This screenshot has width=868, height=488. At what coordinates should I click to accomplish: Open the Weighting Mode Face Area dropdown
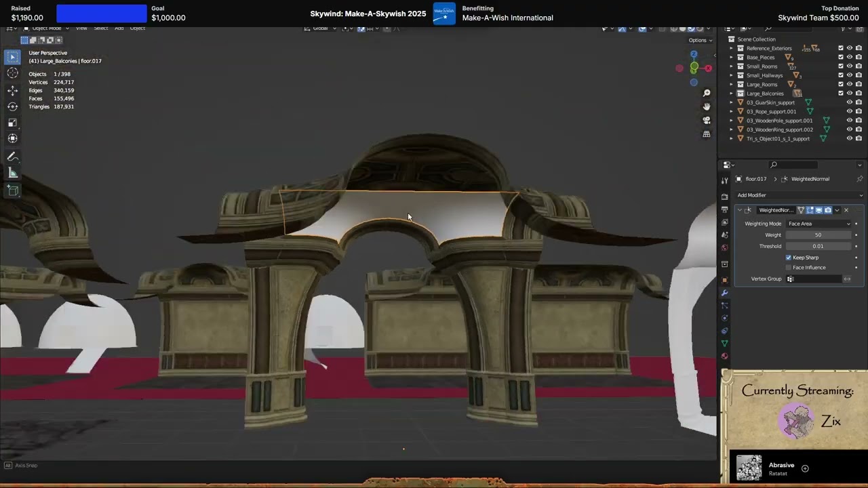[x=818, y=224]
